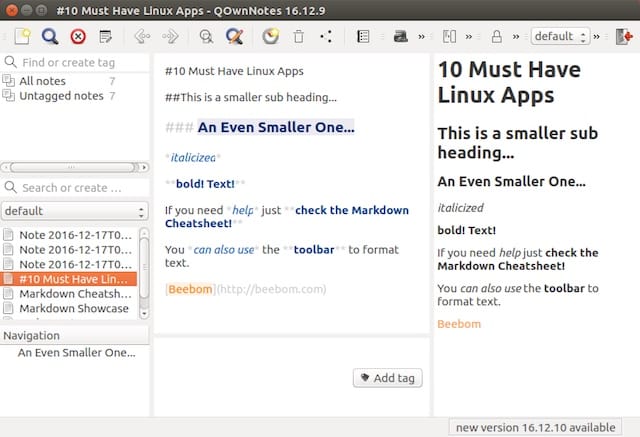Jump to An Even Smaller One... in Navigation
Viewport: 640px width, 437px height.
76,353
